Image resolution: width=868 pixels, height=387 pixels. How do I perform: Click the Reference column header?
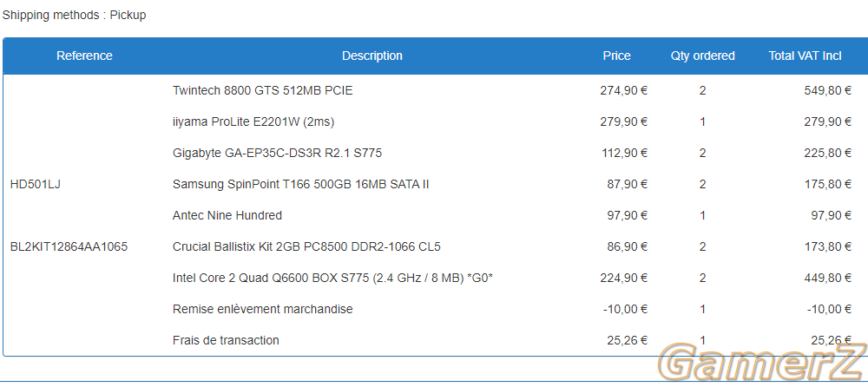click(x=84, y=56)
